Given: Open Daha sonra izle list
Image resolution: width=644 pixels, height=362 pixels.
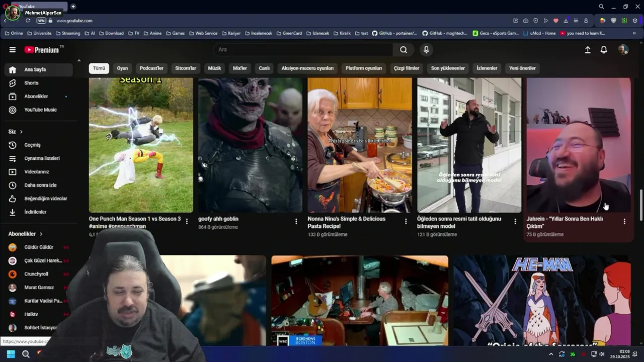Looking at the screenshot, I should click(x=38, y=185).
